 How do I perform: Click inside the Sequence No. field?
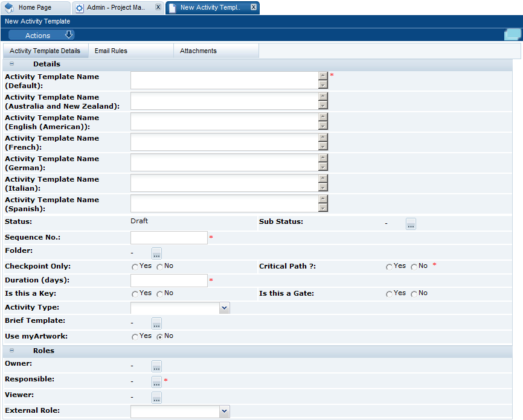click(169, 237)
